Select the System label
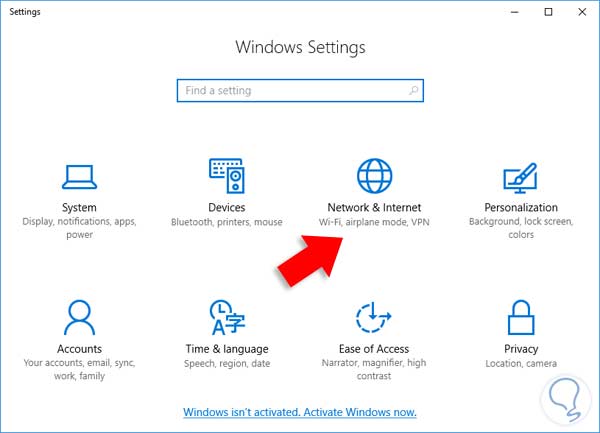 point(79,208)
